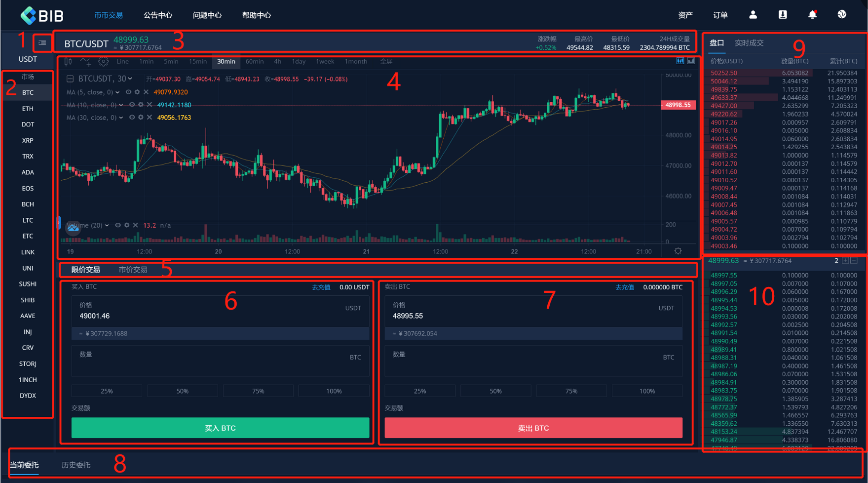Screen dimensions: 868x483
Task: Click the add indicator icon
Action: click(x=85, y=62)
